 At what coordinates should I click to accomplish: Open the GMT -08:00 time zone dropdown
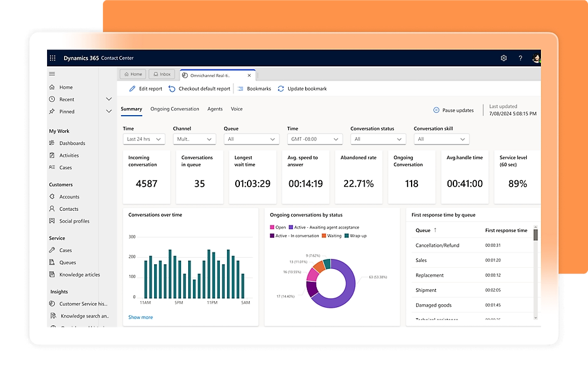tap(315, 139)
